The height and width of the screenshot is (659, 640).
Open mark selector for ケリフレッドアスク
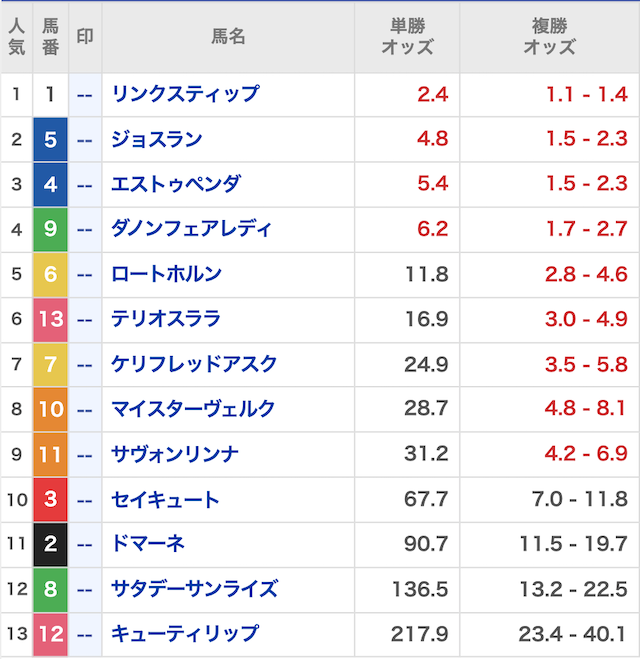pos(85,364)
